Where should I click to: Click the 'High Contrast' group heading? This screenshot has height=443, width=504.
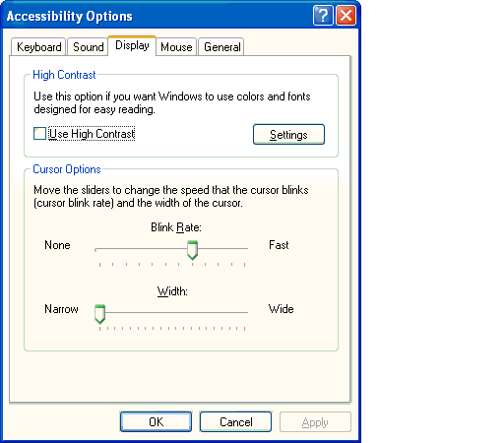64,75
